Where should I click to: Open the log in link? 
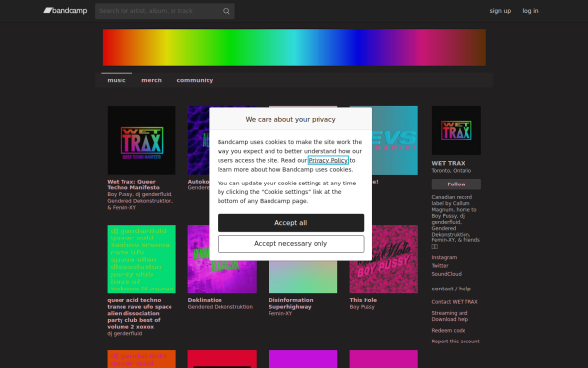click(x=530, y=11)
